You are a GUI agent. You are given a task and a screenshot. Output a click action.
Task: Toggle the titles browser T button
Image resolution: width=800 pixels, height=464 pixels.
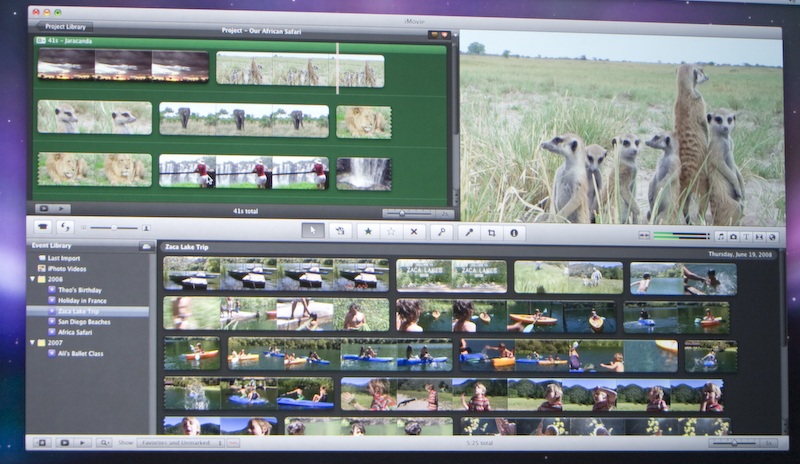click(x=746, y=237)
